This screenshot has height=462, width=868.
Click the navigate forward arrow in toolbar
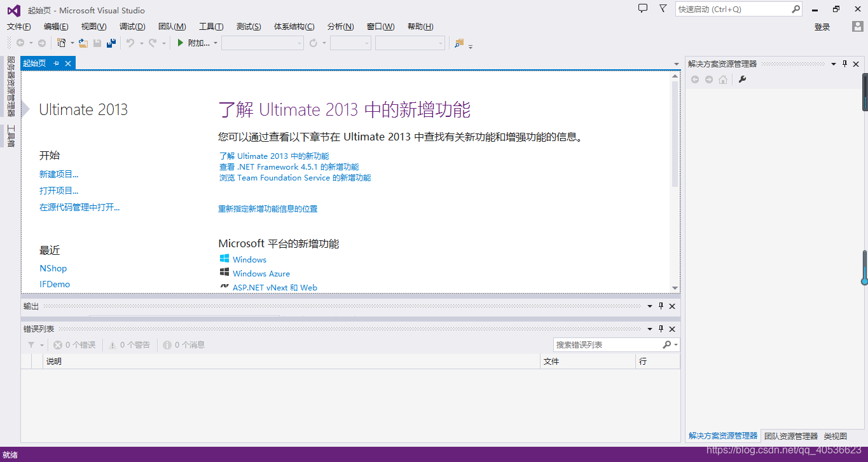(x=42, y=43)
